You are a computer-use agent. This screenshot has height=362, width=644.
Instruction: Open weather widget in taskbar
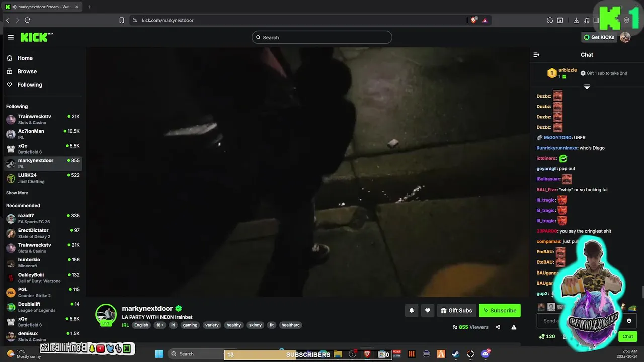tap(23, 354)
